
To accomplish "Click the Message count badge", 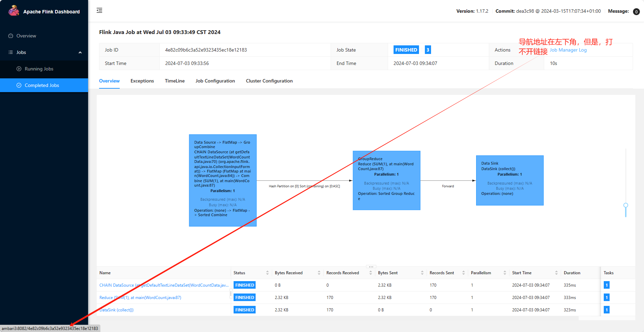I will [636, 12].
